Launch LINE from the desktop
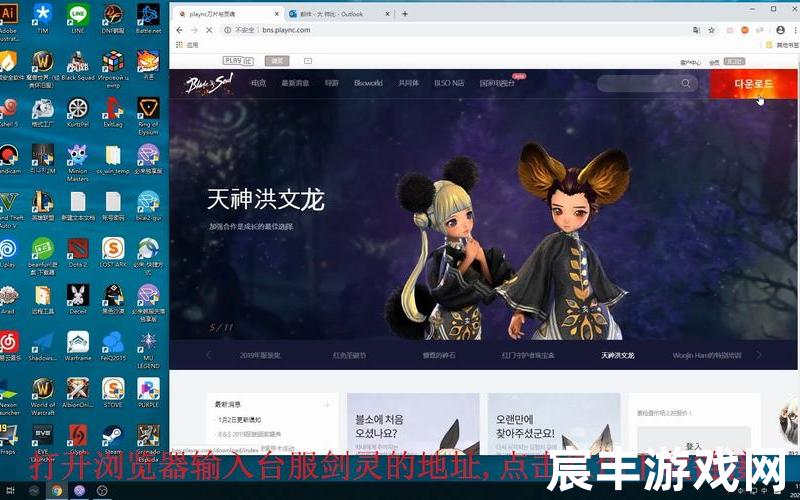The image size is (800, 500). (78, 17)
